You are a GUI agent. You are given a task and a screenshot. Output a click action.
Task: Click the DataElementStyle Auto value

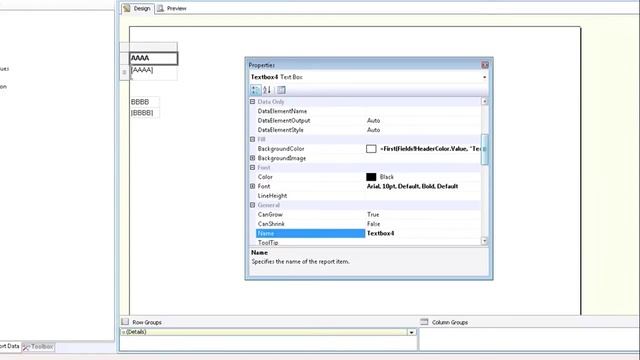[373, 130]
